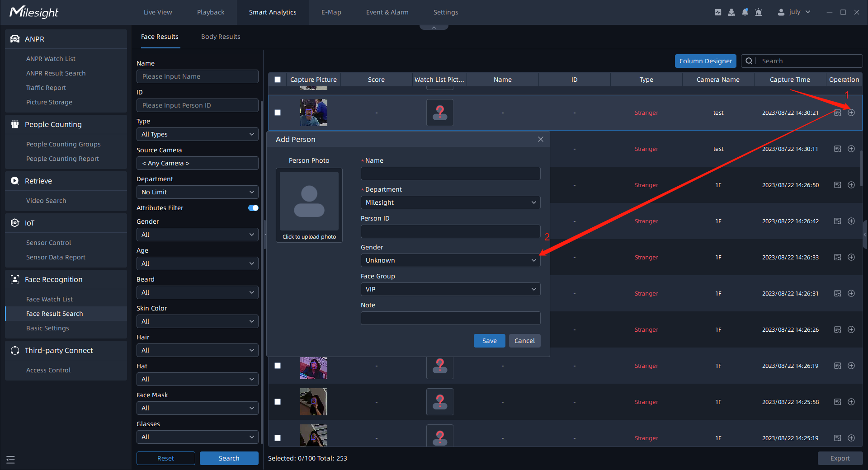Upload a person photo placeholder
This screenshot has height=470, width=868.
tap(309, 205)
